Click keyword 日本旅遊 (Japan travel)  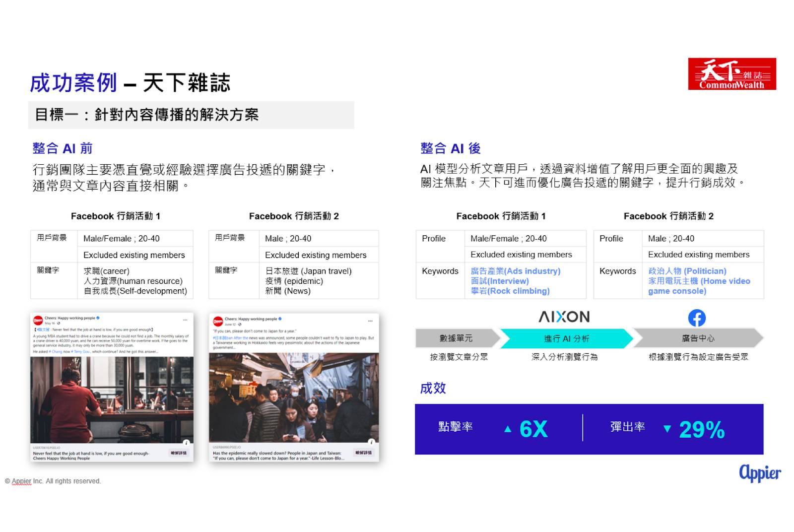308,271
